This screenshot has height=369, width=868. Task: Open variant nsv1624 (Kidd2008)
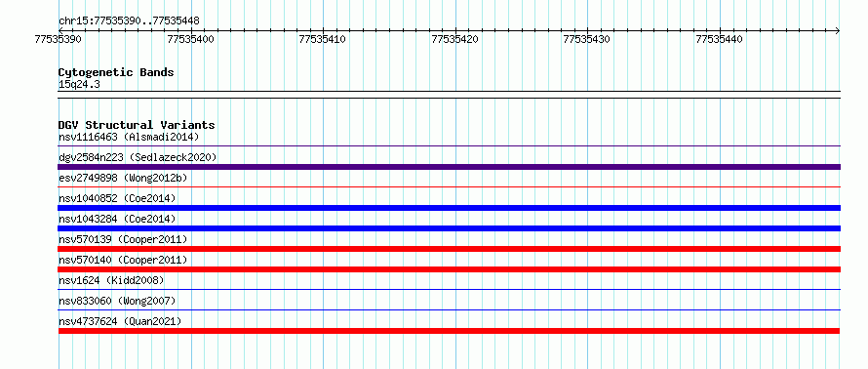pos(111,280)
